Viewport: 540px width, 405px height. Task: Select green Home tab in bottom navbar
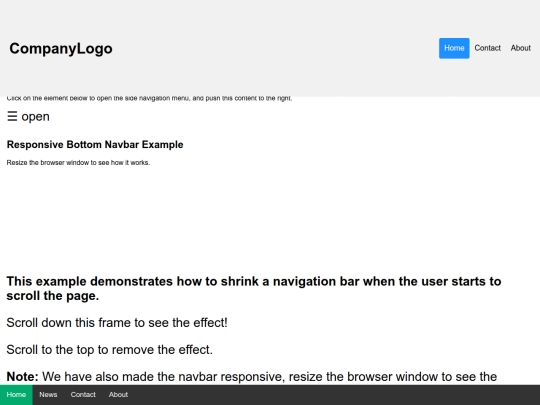coord(16,395)
